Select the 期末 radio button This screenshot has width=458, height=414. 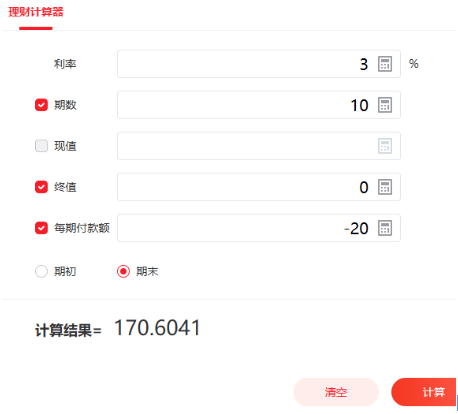pos(123,271)
